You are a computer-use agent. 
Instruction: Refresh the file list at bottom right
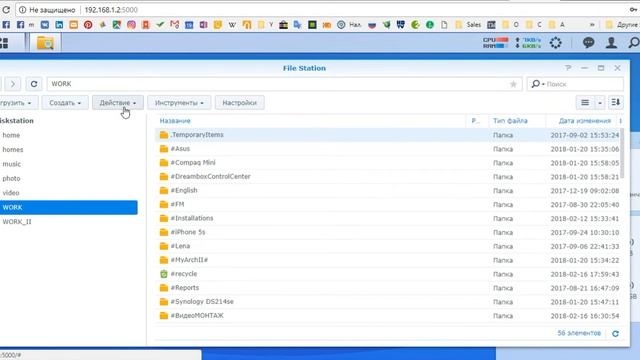pos(615,334)
